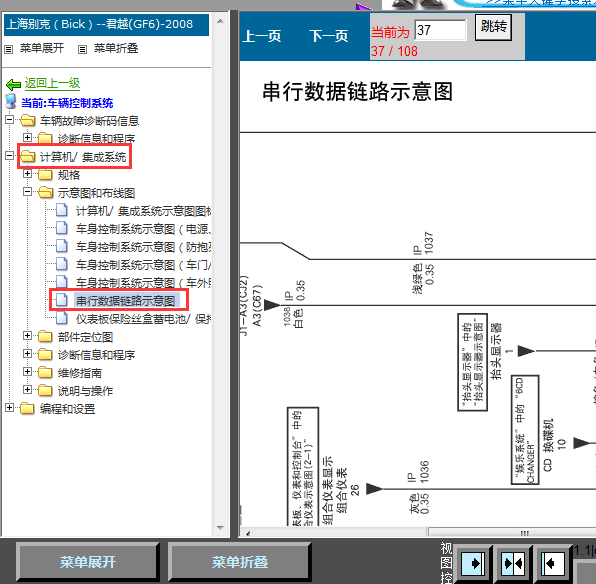Click 当前:车辆控制系统 label

[x=67, y=103]
